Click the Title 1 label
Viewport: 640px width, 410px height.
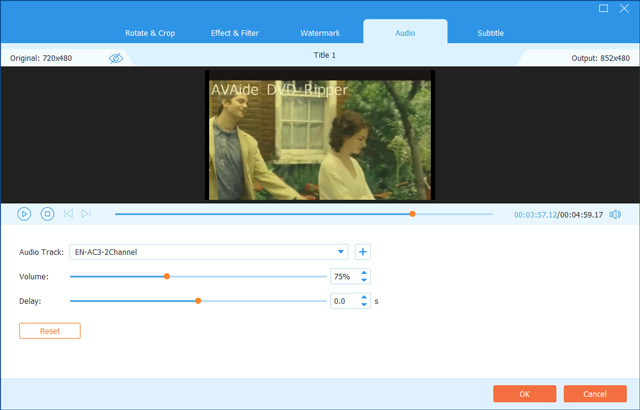pyautogui.click(x=324, y=55)
